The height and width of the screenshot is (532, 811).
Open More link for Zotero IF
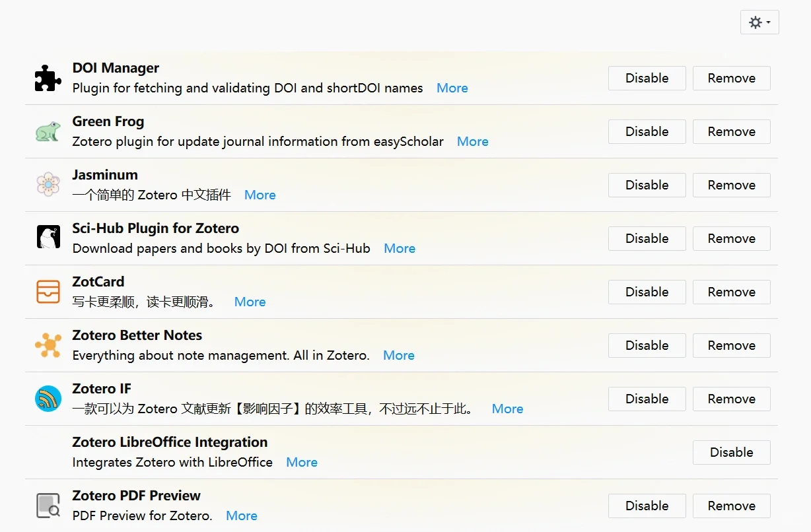[508, 409]
